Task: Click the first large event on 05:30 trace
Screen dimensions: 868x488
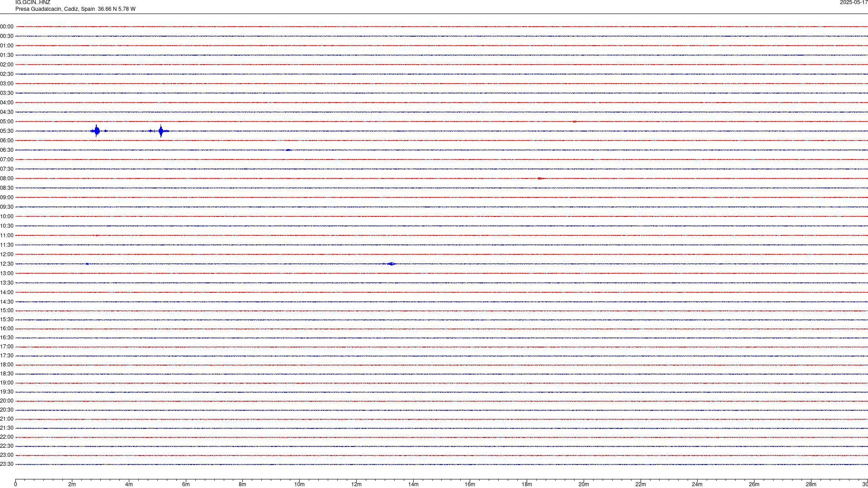Action: tap(96, 131)
